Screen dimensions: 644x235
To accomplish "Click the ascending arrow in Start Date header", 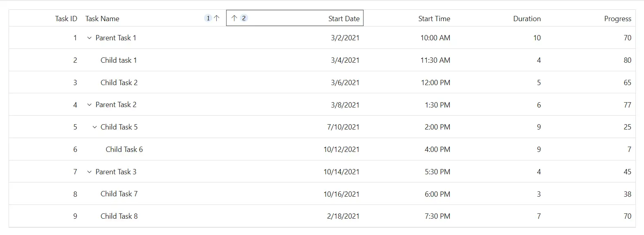I will (234, 18).
